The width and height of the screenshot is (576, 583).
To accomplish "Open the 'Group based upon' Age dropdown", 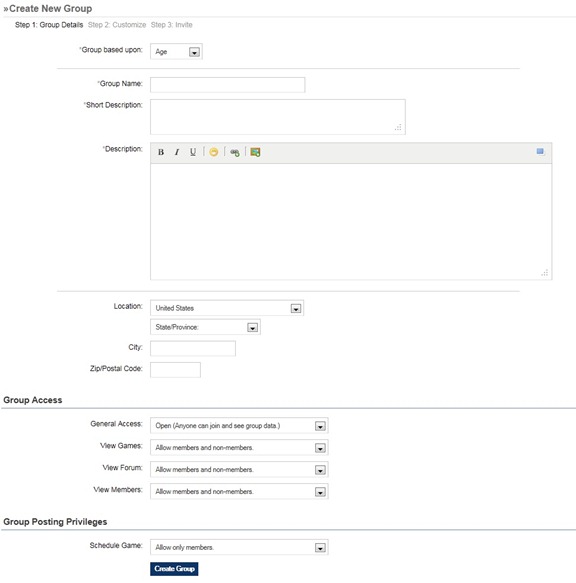I will point(176,52).
